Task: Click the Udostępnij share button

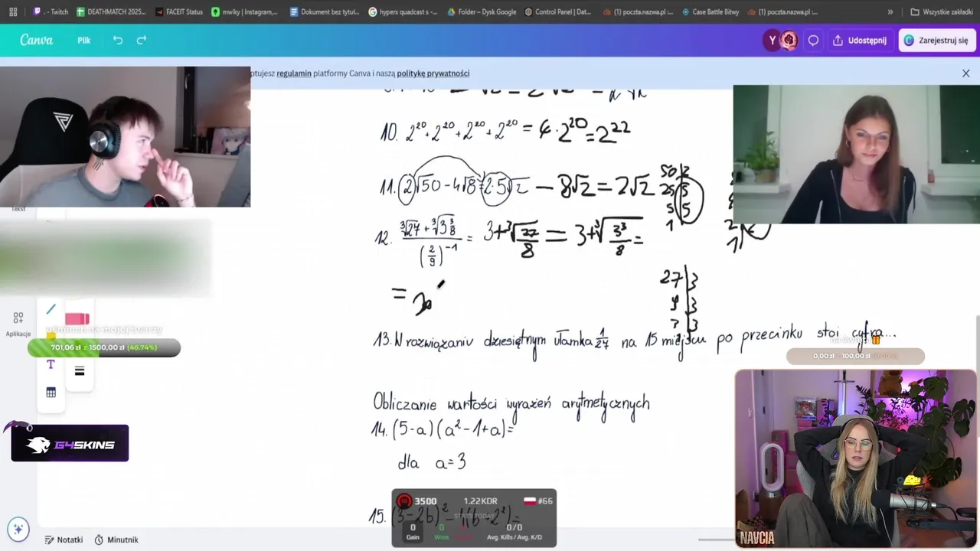Action: pyautogui.click(x=859, y=41)
